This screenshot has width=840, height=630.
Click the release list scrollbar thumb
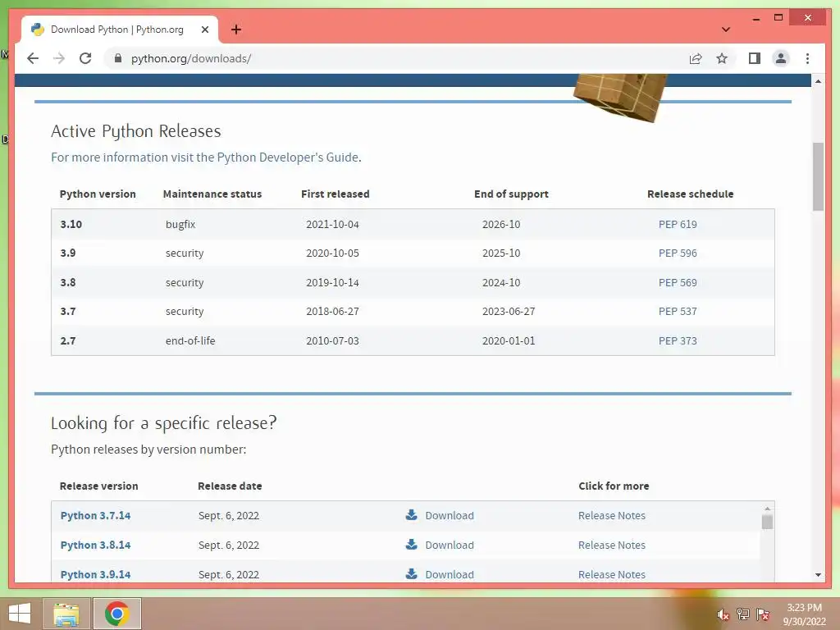click(x=767, y=522)
